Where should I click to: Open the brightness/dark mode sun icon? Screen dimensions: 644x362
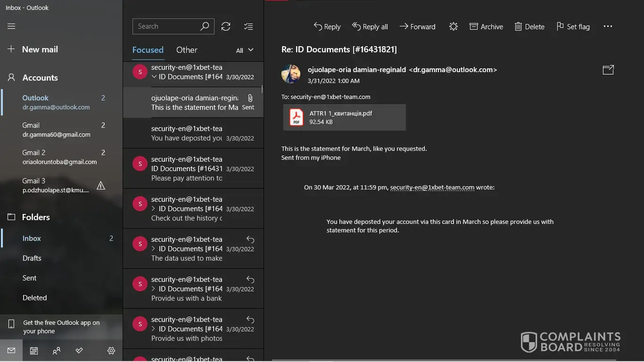453,27
